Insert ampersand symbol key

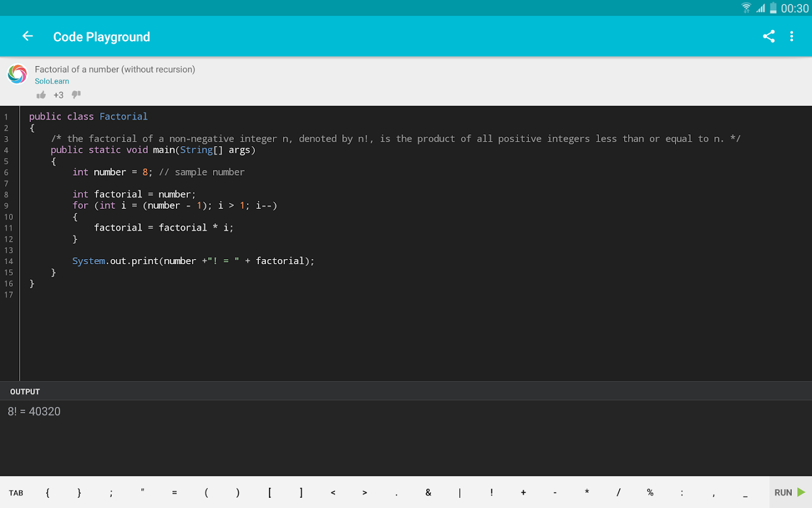coord(429,493)
